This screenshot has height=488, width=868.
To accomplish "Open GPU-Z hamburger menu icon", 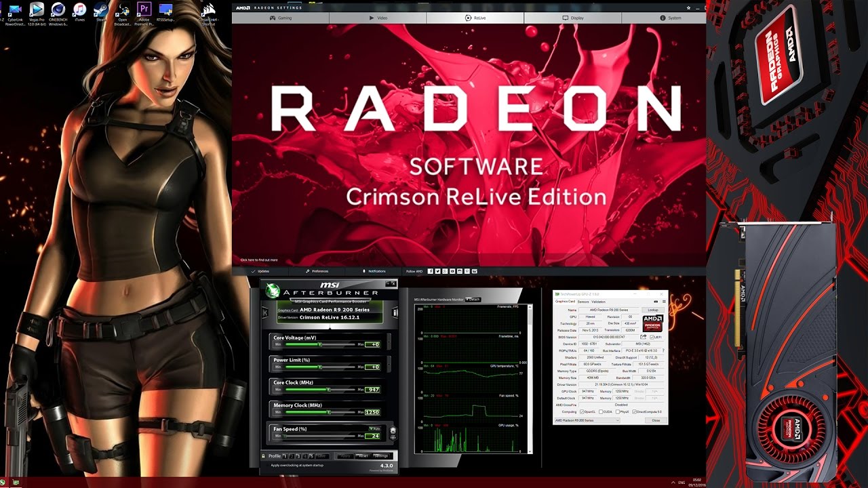I will coord(664,302).
